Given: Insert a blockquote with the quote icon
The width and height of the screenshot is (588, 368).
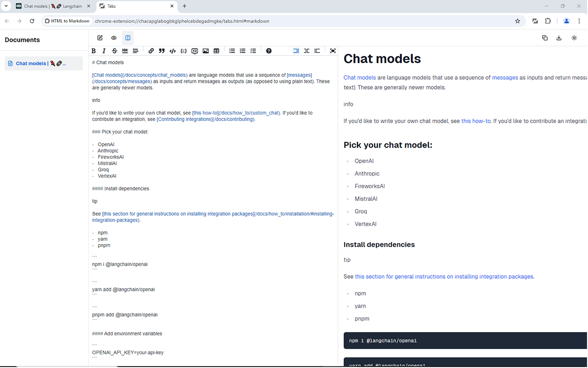Looking at the screenshot, I should pos(162,51).
